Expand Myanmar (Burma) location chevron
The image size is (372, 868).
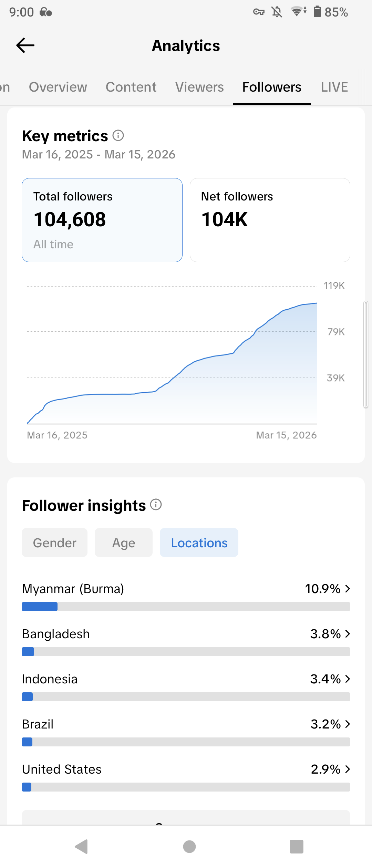[x=348, y=589]
